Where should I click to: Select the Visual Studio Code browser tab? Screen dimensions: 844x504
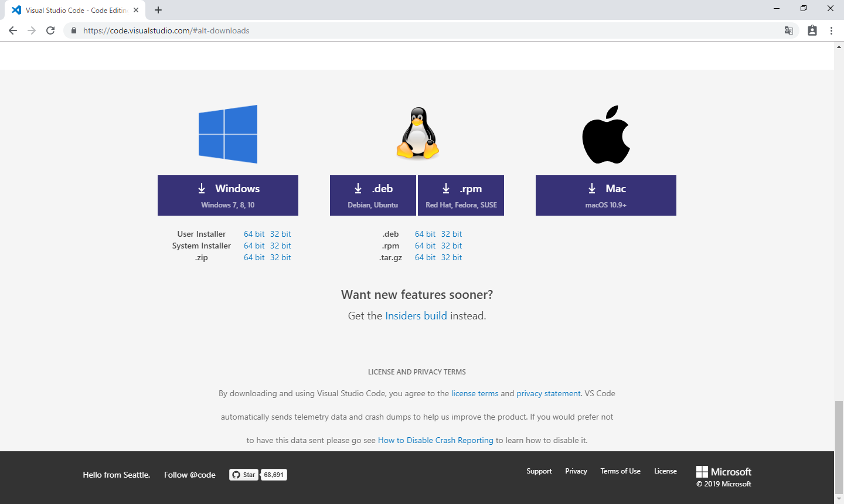tap(75, 10)
